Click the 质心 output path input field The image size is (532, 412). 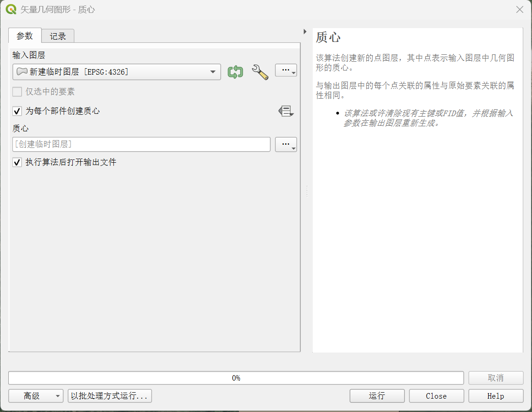pyautogui.click(x=141, y=144)
